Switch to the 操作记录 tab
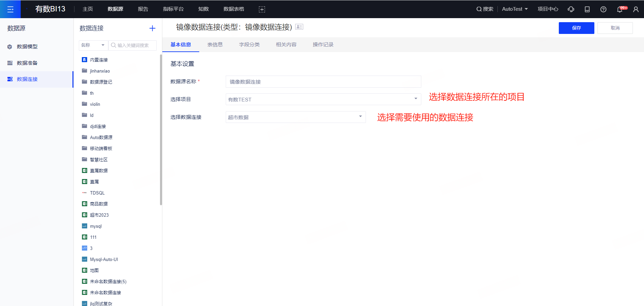 (x=323, y=45)
